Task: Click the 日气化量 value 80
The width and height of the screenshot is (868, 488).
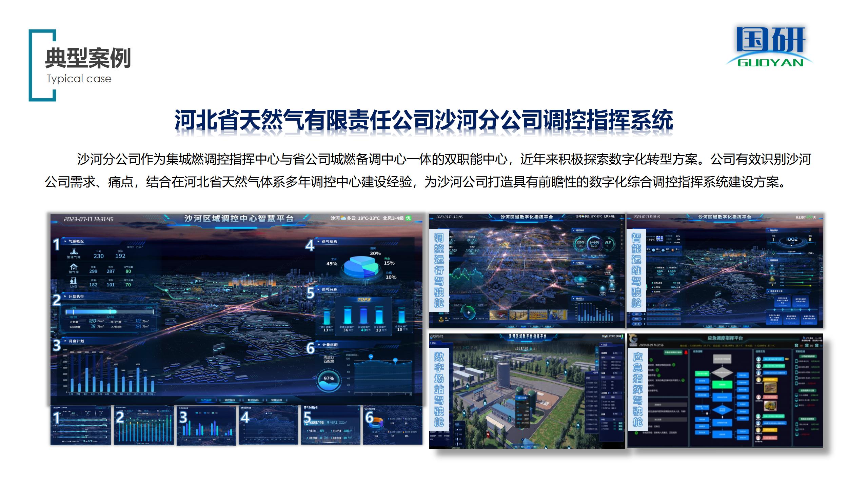Action: pos(128,271)
